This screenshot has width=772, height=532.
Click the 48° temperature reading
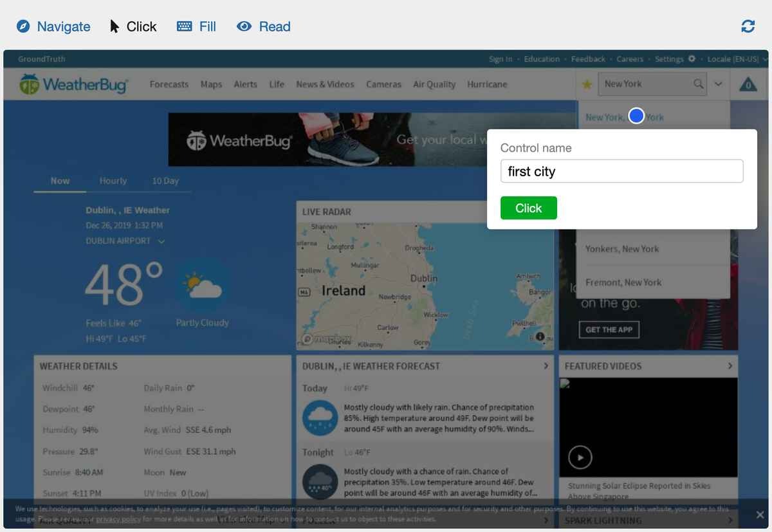[124, 285]
